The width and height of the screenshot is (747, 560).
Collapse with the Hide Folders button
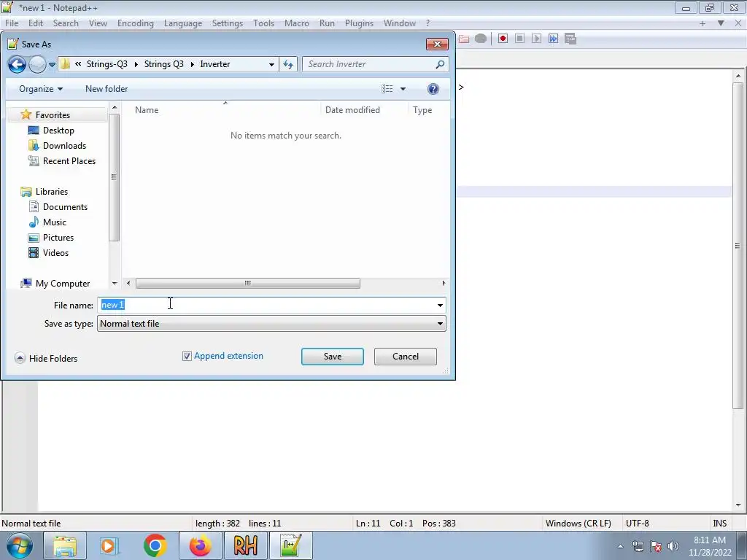click(x=46, y=359)
